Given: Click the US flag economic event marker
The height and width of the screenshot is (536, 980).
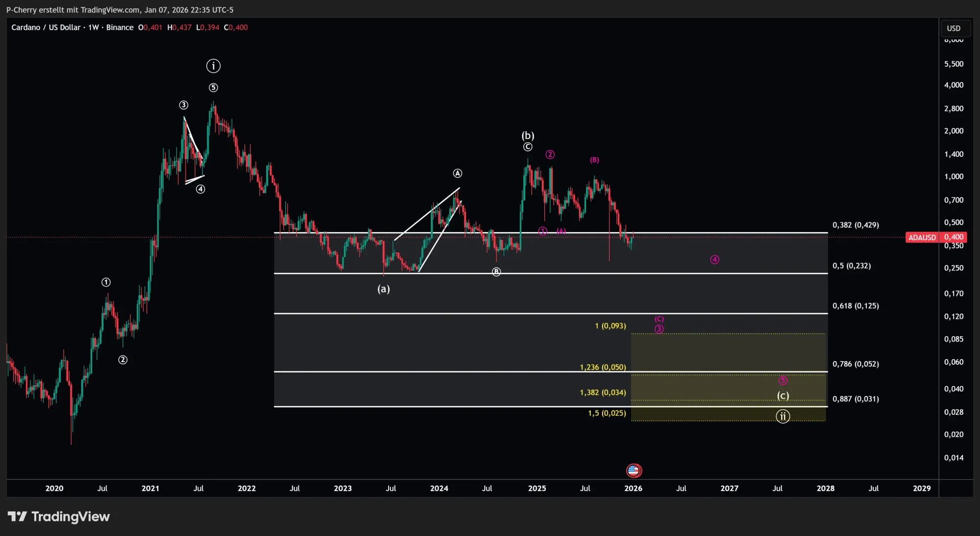Looking at the screenshot, I should pyautogui.click(x=634, y=470).
